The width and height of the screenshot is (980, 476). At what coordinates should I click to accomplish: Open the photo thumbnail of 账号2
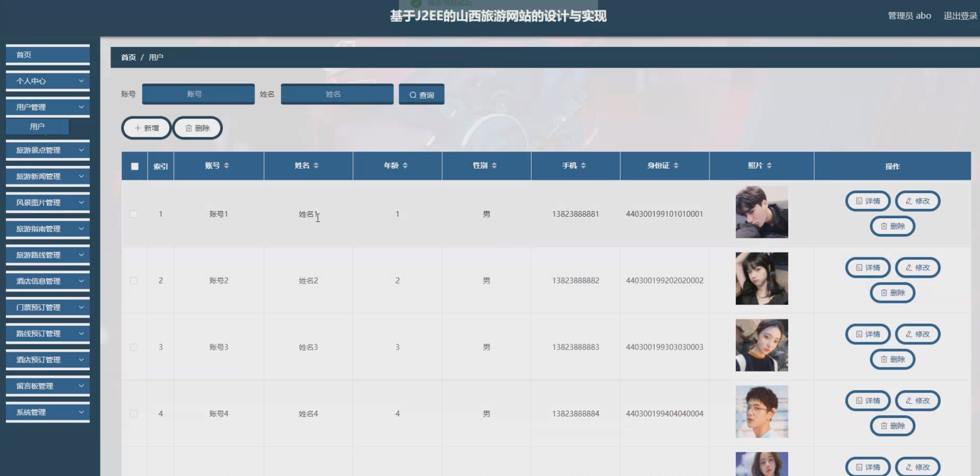762,278
